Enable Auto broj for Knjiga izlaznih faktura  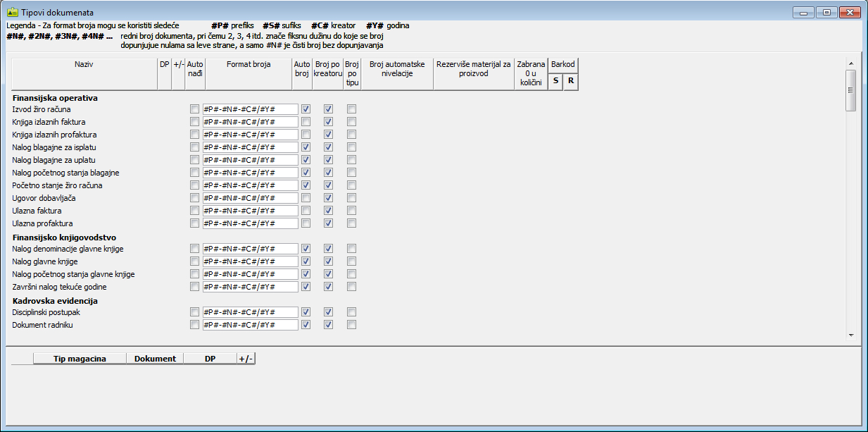click(x=306, y=122)
